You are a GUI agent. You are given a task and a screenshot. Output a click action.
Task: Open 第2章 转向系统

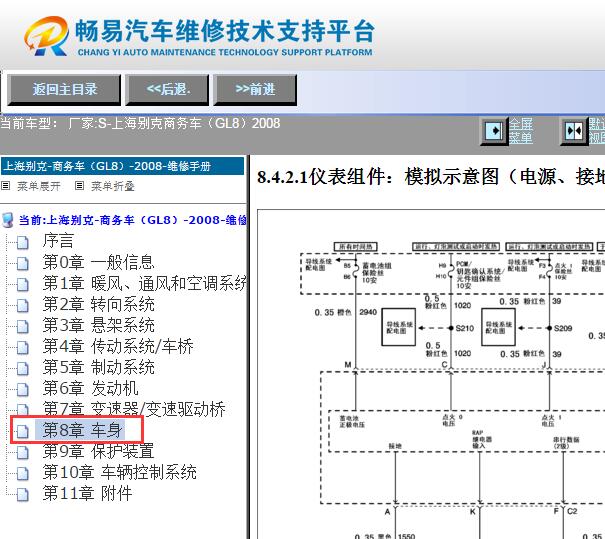98,304
